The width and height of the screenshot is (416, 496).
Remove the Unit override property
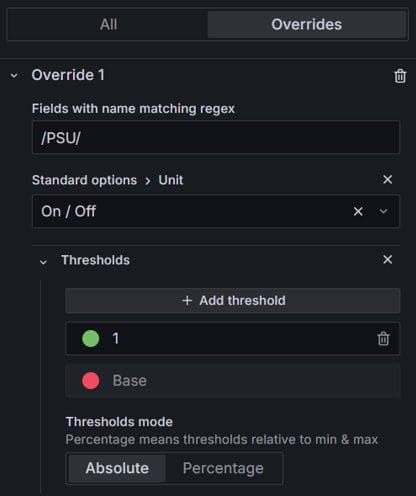coord(387,180)
